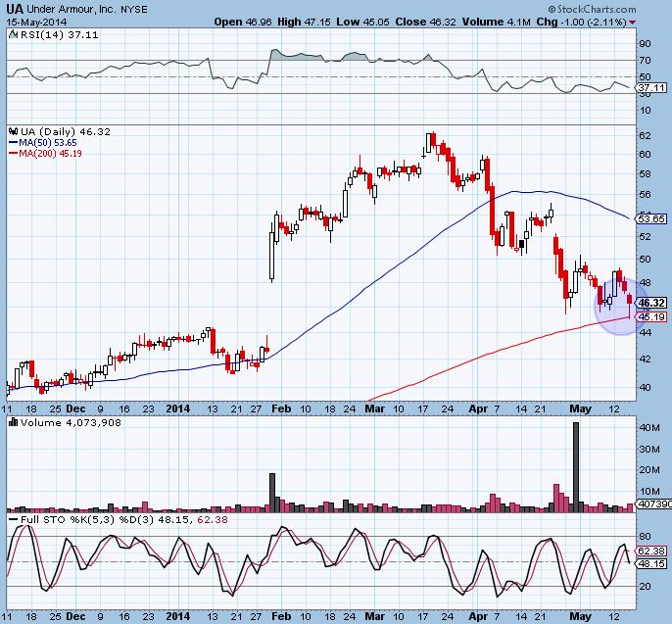
Task: Click the tall 40M volume spike bar
Action: click(x=576, y=467)
